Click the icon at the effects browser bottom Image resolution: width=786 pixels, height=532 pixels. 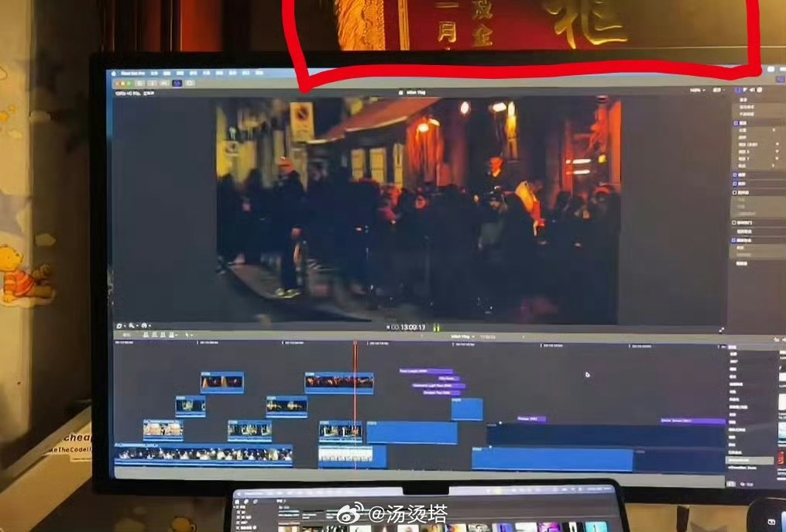tap(732, 483)
